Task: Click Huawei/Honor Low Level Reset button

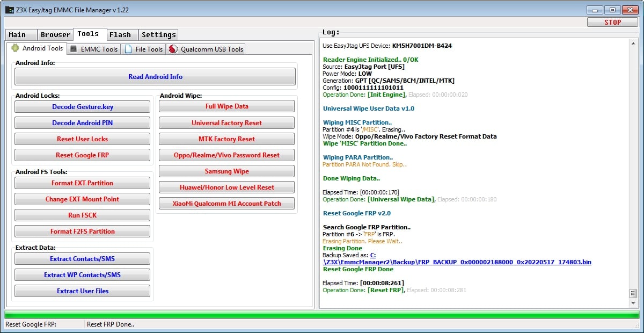Action: click(226, 187)
